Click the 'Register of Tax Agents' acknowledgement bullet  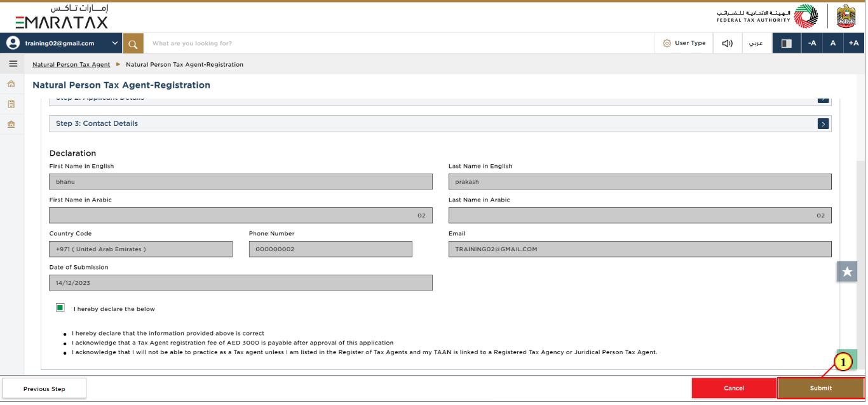pyautogui.click(x=364, y=352)
